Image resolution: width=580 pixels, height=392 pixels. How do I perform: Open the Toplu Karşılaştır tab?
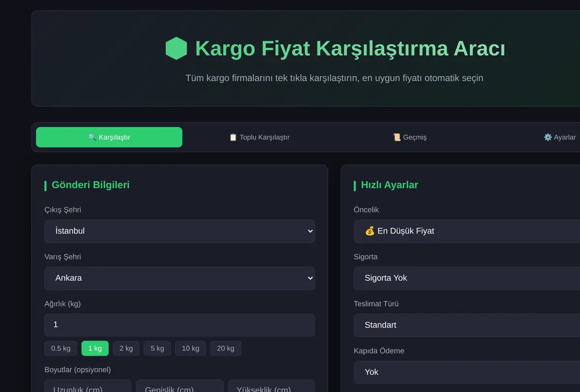pos(260,137)
